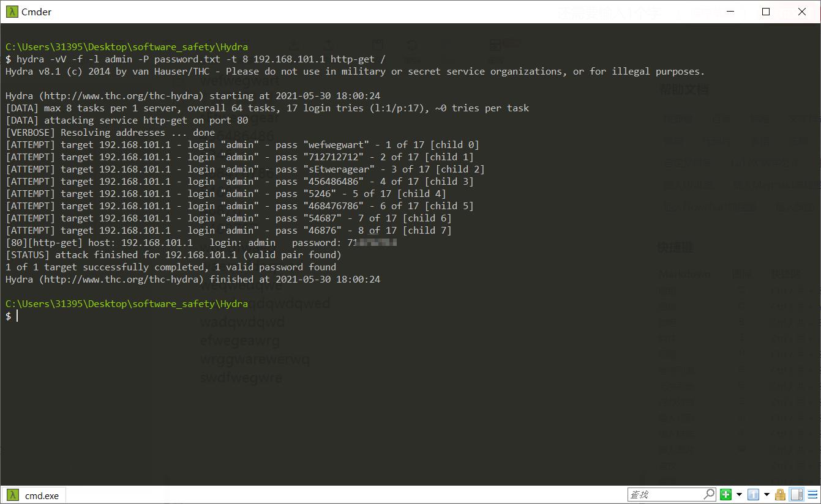821x504 pixels.
Task: Click the bottom green directory path prompt
Action: [127, 304]
